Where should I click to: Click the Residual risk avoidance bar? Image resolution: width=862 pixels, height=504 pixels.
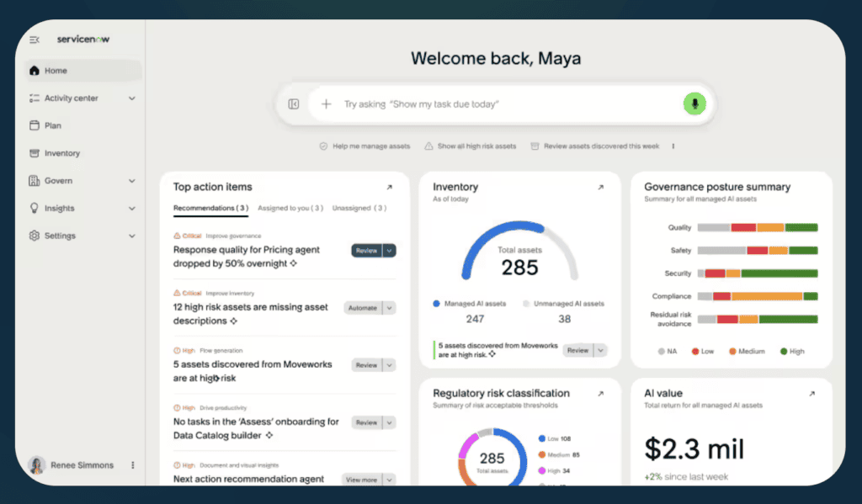pos(758,320)
